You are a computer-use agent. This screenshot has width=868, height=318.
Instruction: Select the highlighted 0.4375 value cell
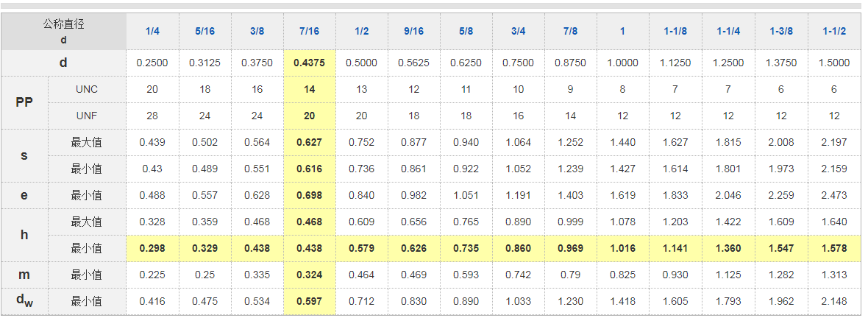click(x=309, y=63)
